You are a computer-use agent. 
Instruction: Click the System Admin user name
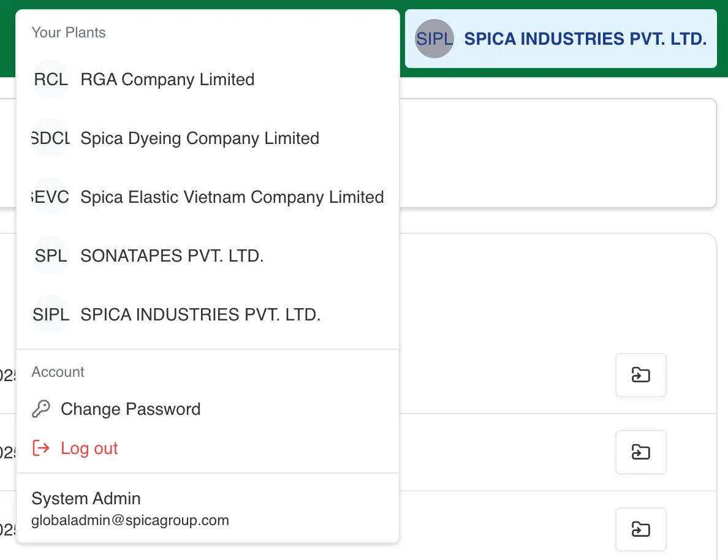(x=86, y=499)
